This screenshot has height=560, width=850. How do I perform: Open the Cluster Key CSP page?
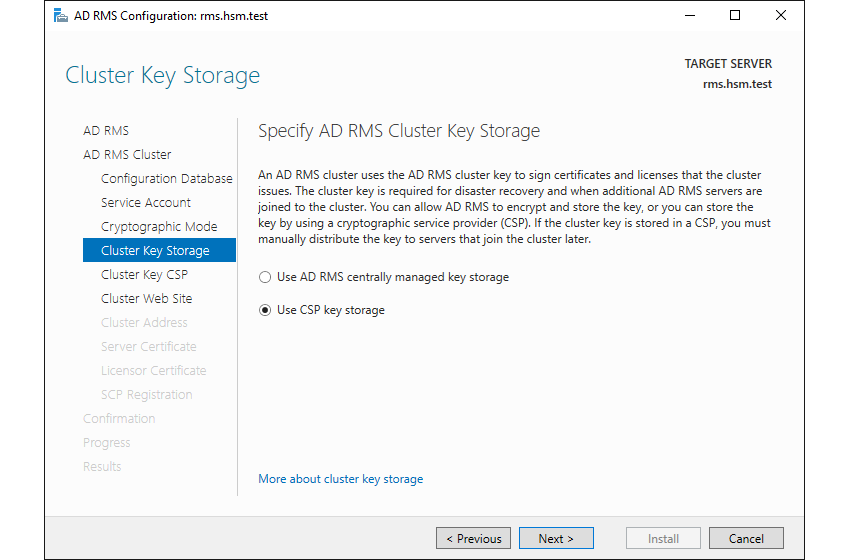(144, 274)
